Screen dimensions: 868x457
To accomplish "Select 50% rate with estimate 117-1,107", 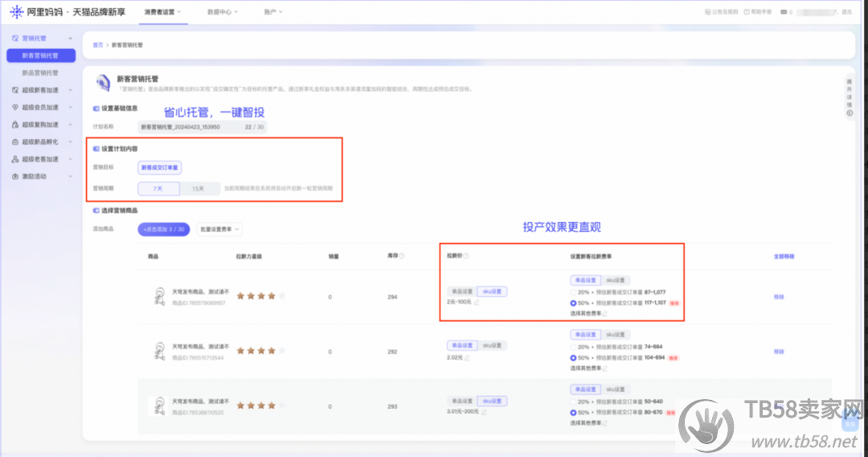I will click(x=573, y=303).
